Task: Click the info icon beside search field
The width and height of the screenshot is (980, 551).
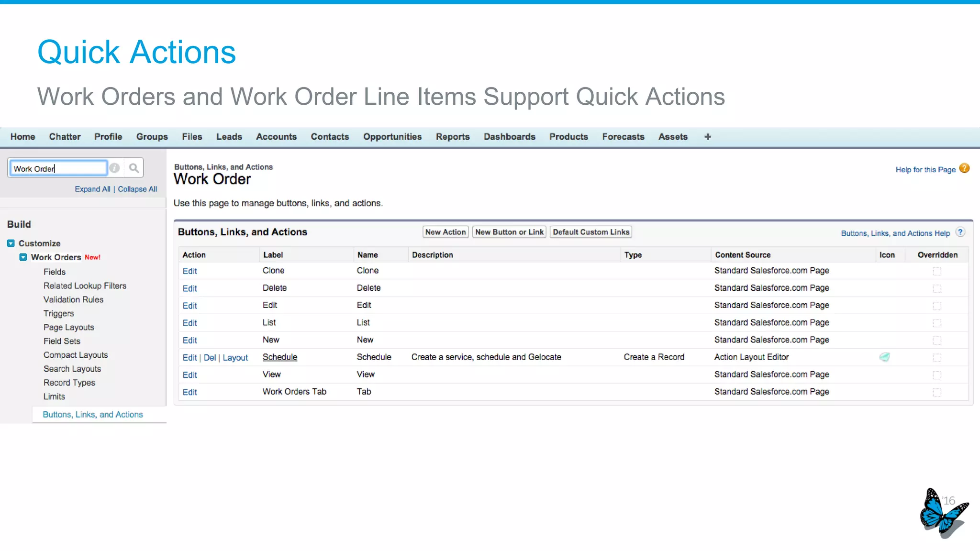Action: pos(114,168)
